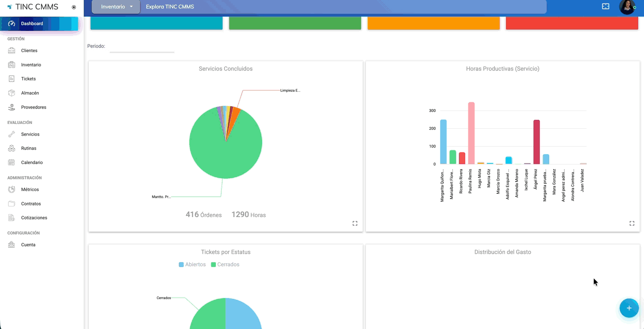Click the Periodo input field
This screenshot has width=644, height=329.
142,47
